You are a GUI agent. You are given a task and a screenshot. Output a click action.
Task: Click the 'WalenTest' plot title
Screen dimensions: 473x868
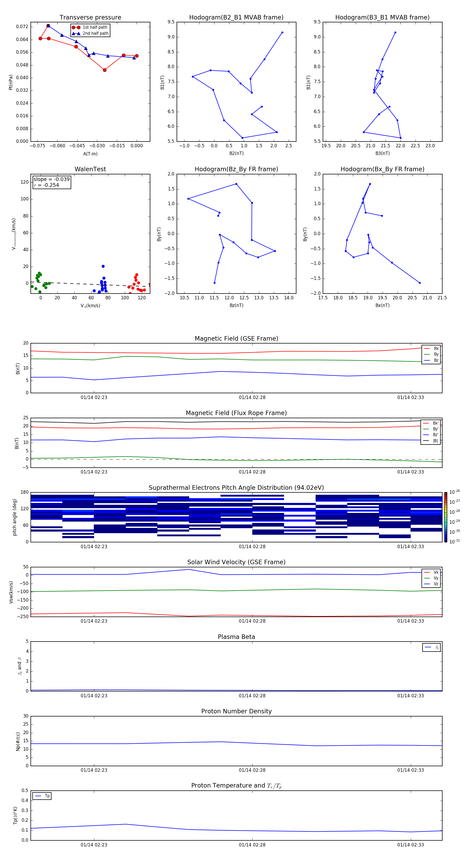coord(90,169)
